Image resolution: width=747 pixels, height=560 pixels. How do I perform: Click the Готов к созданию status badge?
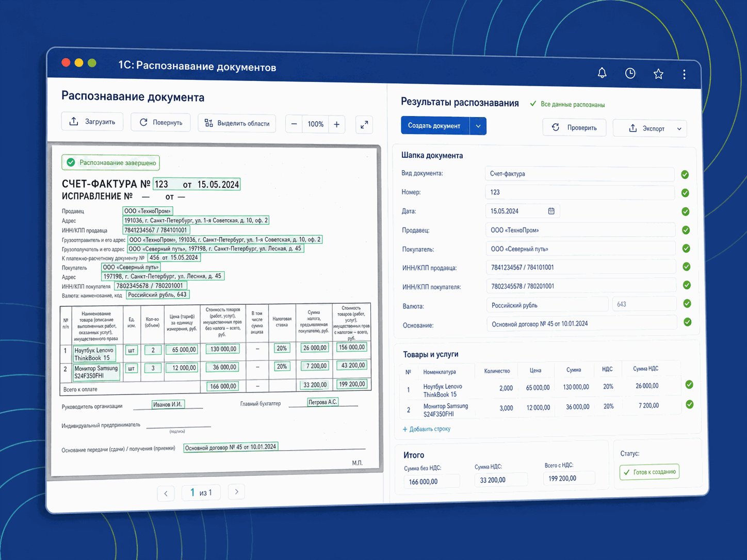pyautogui.click(x=649, y=472)
